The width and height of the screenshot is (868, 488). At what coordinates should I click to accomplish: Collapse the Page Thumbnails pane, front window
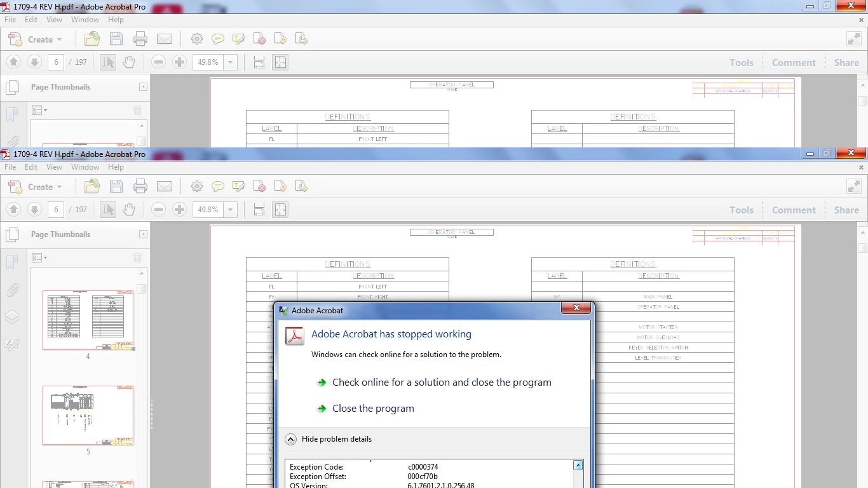click(x=144, y=234)
